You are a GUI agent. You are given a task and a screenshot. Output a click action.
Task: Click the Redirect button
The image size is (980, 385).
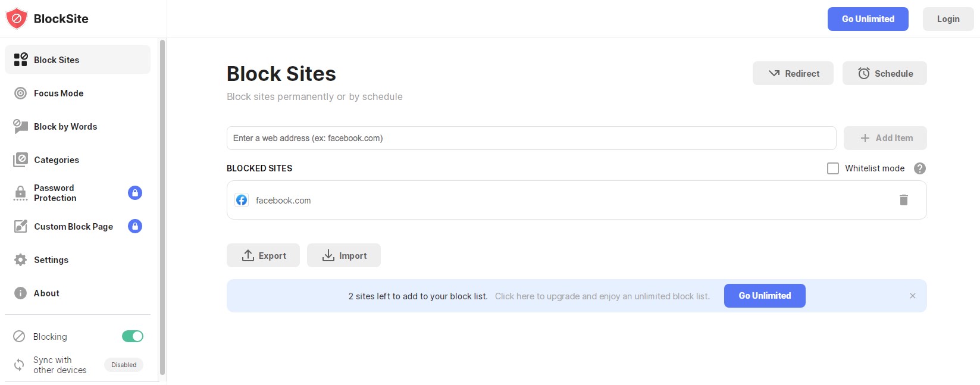click(x=793, y=73)
